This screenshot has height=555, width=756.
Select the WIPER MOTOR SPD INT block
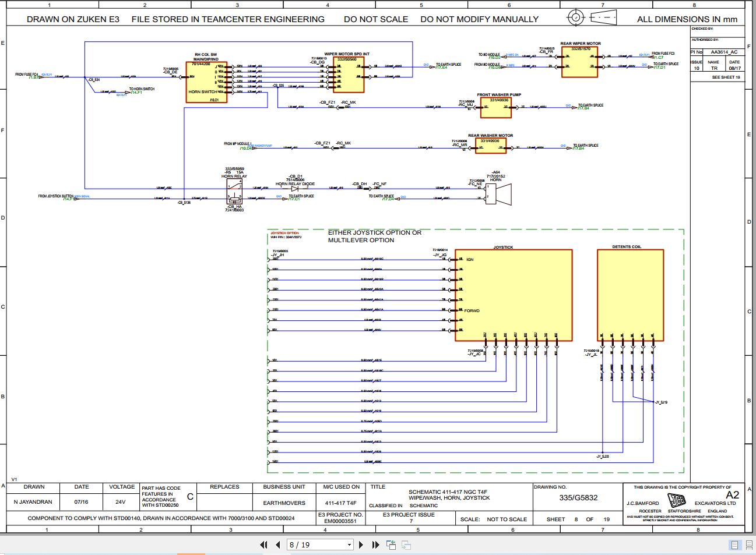pos(349,75)
